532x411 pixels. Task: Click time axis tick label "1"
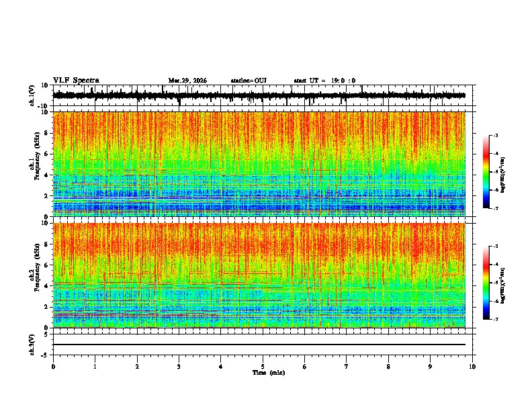tap(95, 367)
